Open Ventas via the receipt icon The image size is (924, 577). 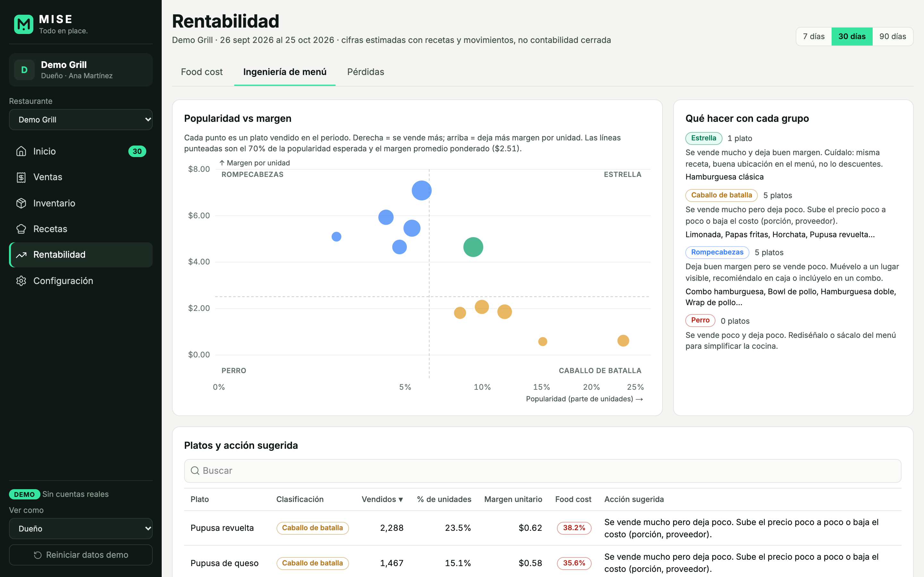coord(21,177)
